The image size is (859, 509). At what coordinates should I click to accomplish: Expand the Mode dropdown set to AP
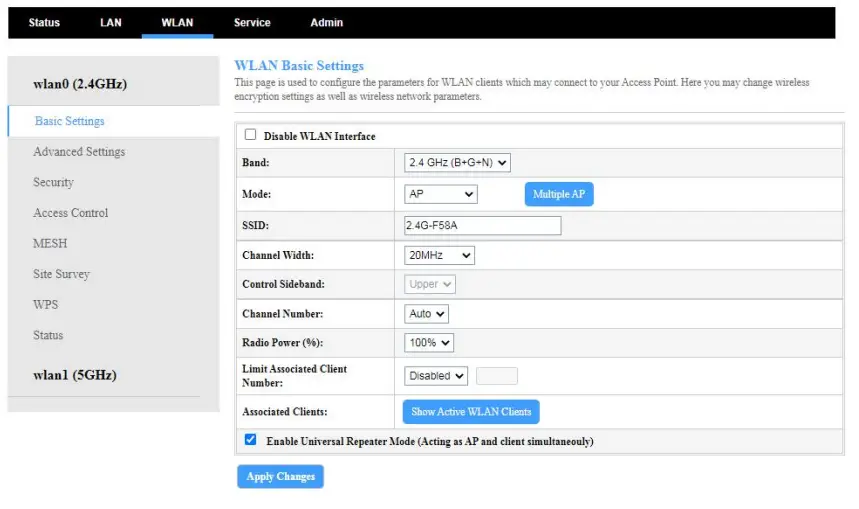440,194
